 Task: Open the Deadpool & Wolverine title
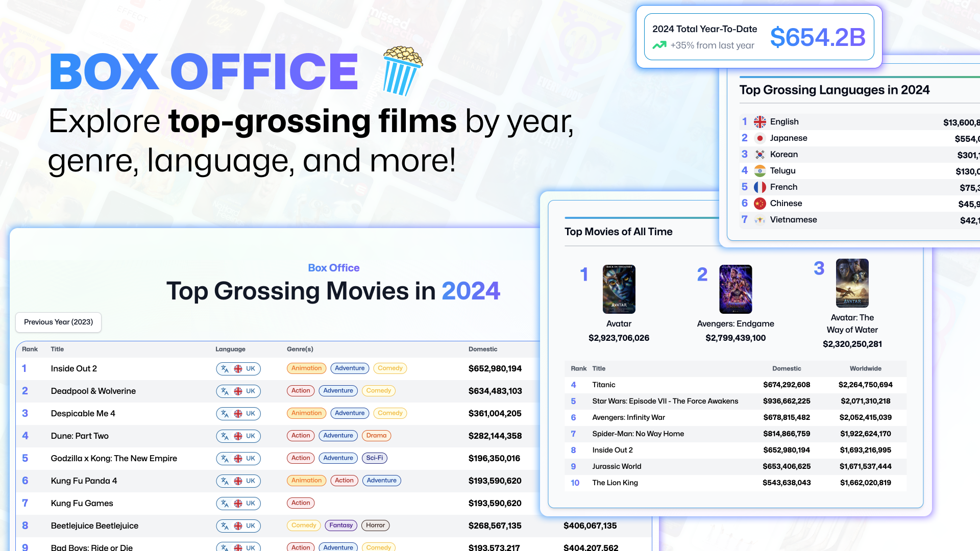pyautogui.click(x=93, y=391)
